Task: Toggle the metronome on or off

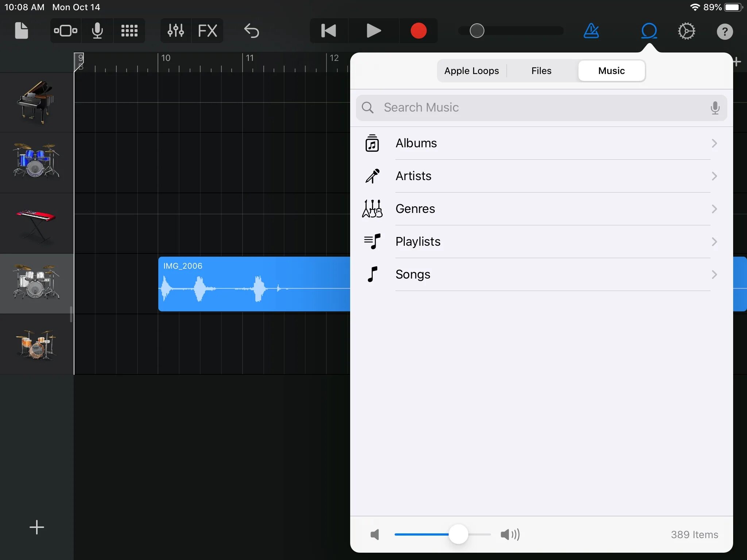Action: [x=591, y=31]
